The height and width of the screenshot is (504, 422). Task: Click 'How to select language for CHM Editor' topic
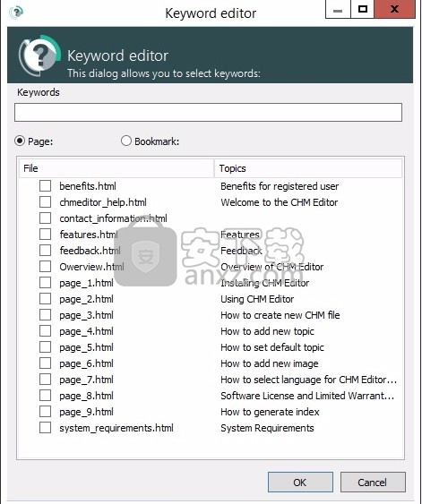[309, 380]
